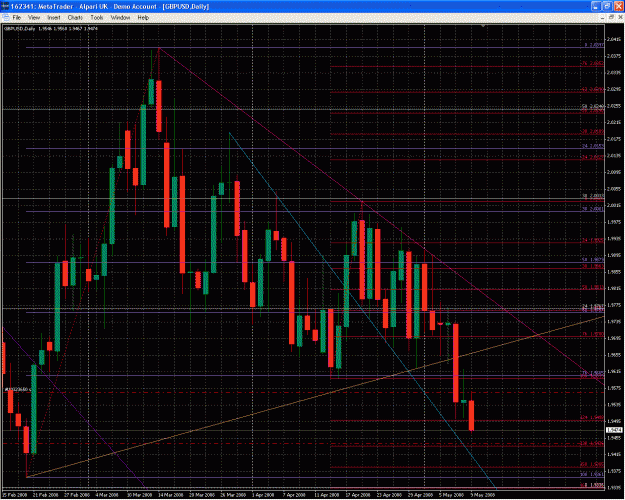Click the 27 Feb 2008 date label
625x500 pixels.
77,495
